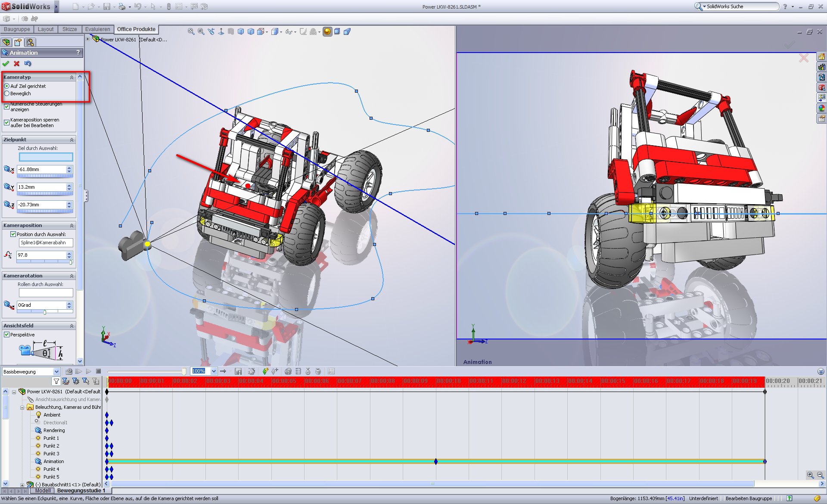
Task: Toggle the Autokey icon
Action: coord(265,371)
